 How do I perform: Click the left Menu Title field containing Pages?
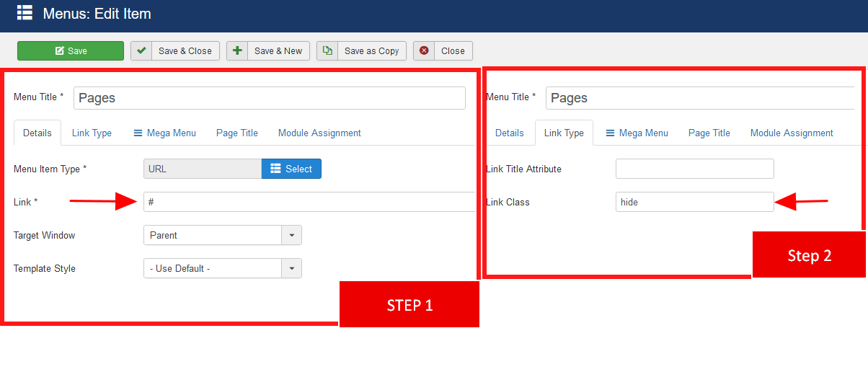pos(270,98)
